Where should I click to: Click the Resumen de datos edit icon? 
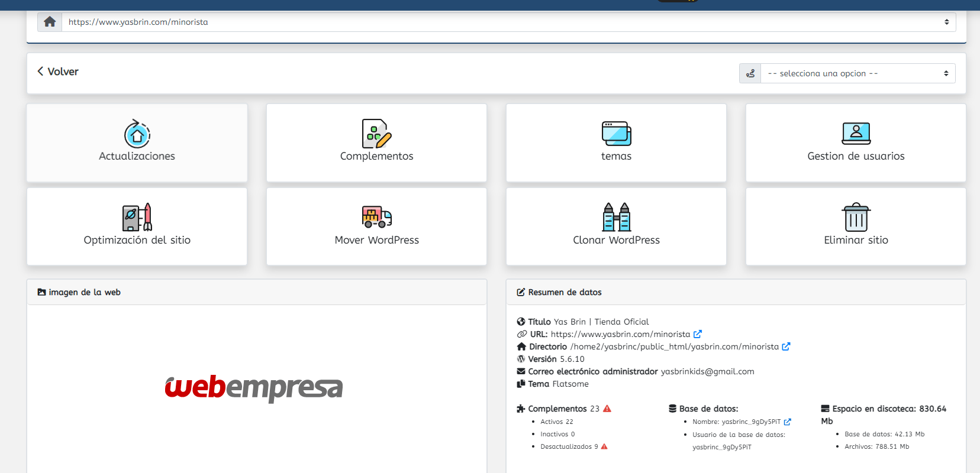coord(521,292)
